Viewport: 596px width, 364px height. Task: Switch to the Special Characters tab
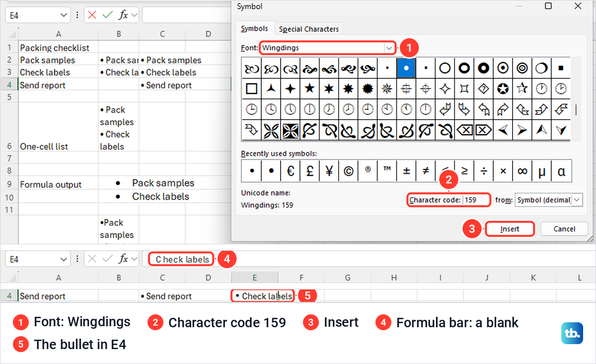coord(308,29)
